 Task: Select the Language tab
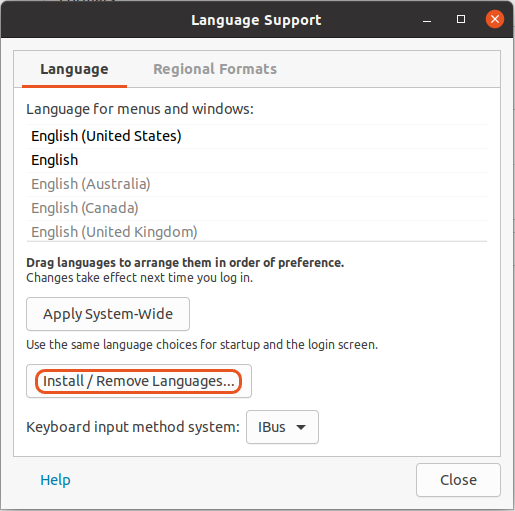point(74,69)
